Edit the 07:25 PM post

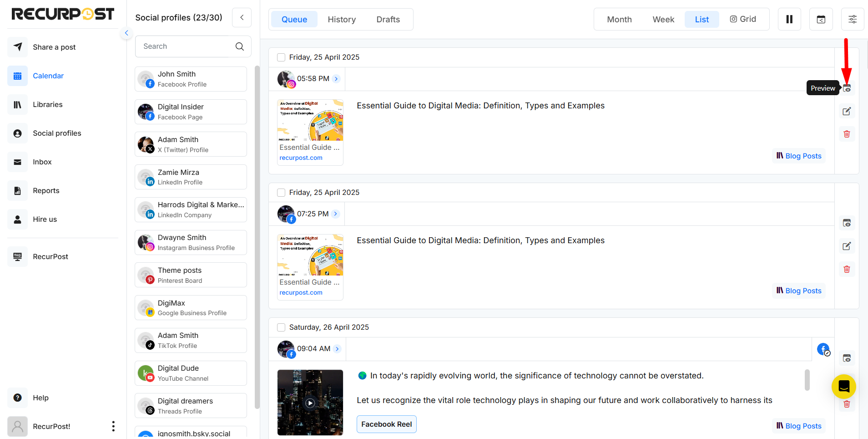pos(847,246)
